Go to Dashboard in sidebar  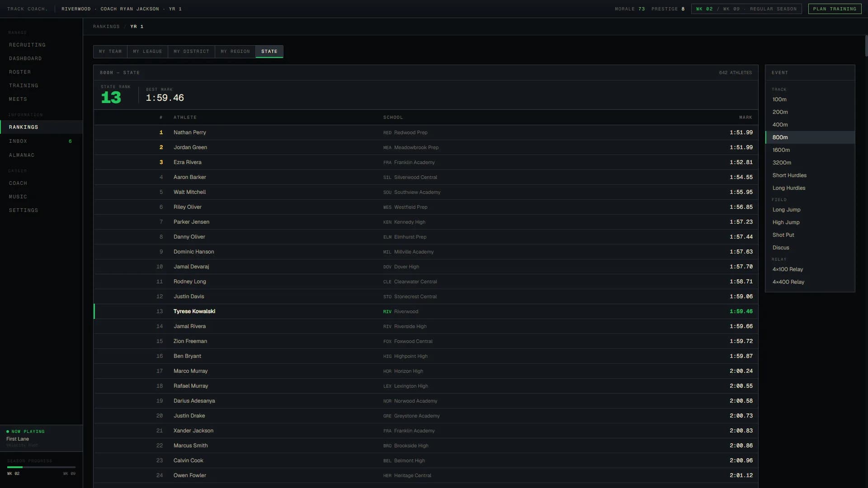click(x=41, y=58)
